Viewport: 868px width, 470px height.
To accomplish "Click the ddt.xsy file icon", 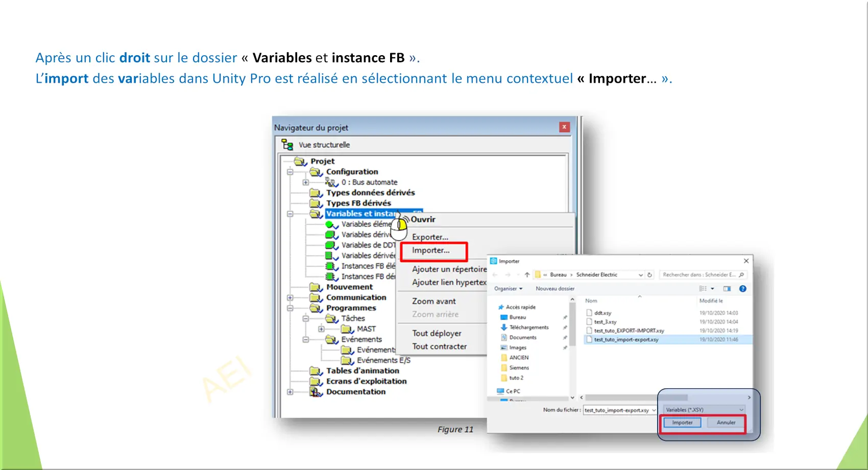I will coord(589,313).
